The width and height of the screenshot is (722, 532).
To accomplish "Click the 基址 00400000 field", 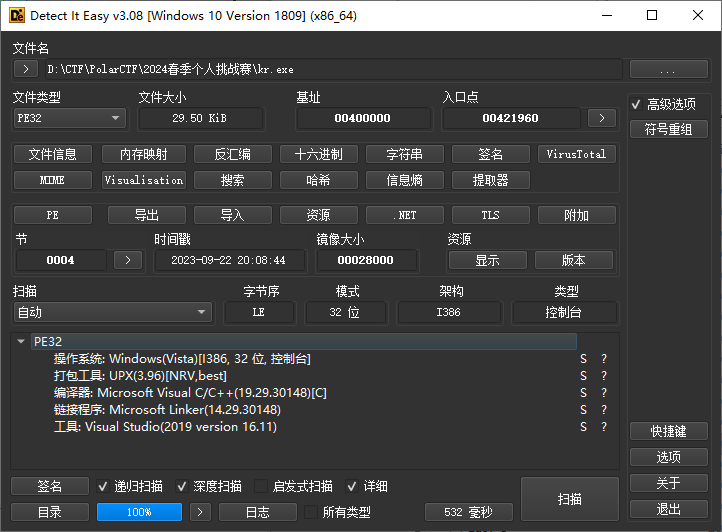I will click(x=363, y=118).
